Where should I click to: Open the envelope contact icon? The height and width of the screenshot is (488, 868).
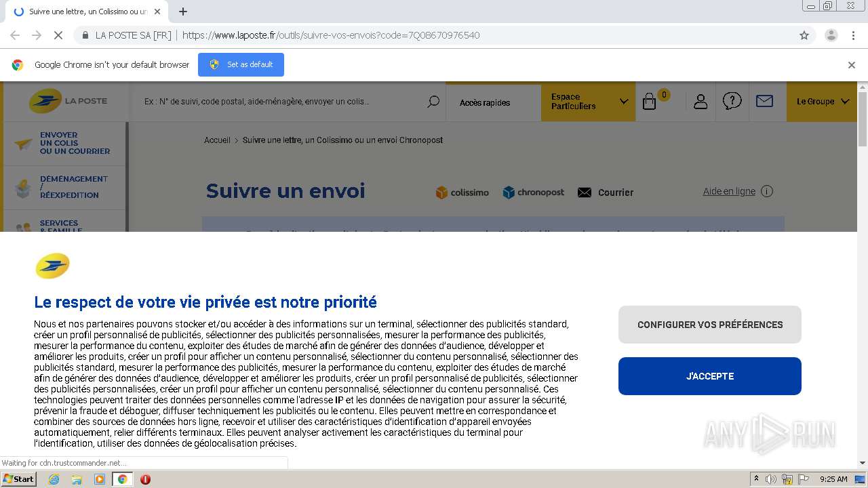click(x=764, y=101)
